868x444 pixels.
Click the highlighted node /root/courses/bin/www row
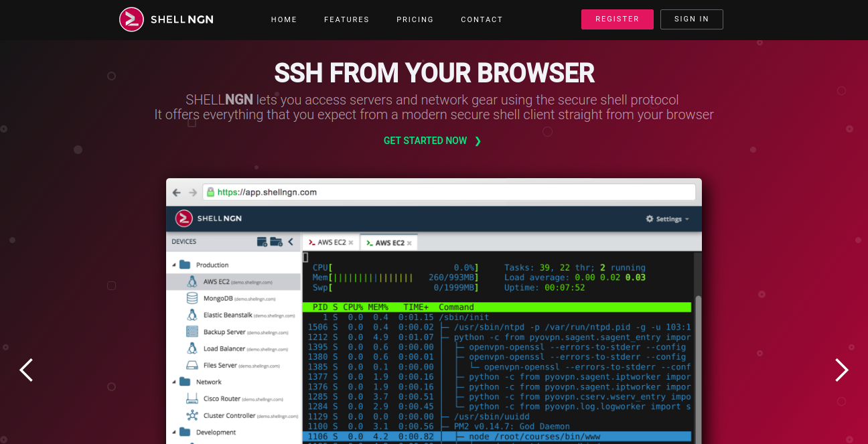click(x=496, y=437)
